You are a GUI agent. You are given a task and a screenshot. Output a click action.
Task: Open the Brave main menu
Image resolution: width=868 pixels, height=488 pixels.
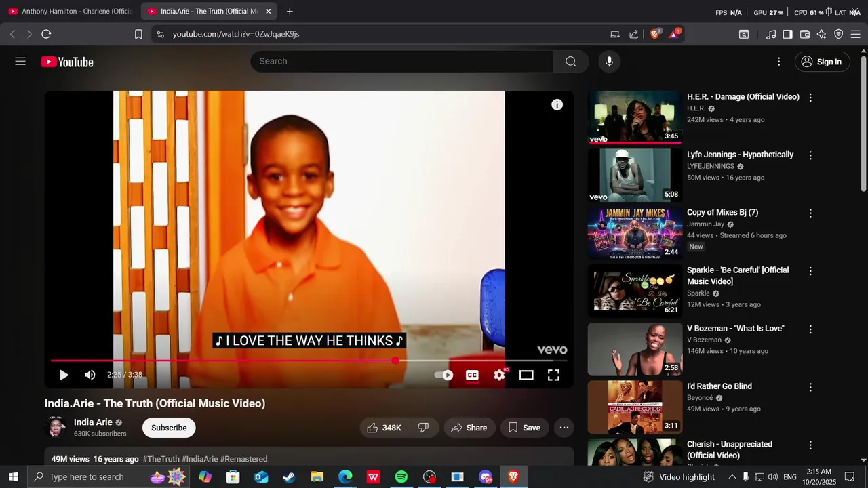(856, 34)
